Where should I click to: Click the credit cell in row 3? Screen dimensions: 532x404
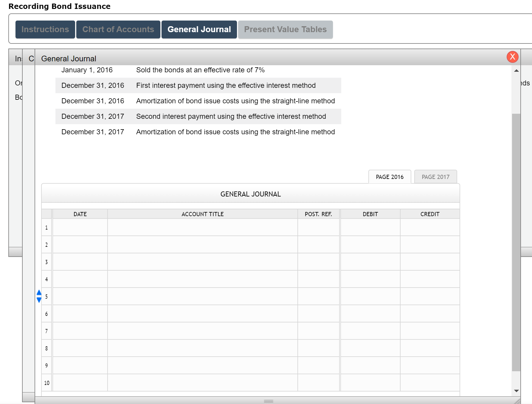pos(430,262)
